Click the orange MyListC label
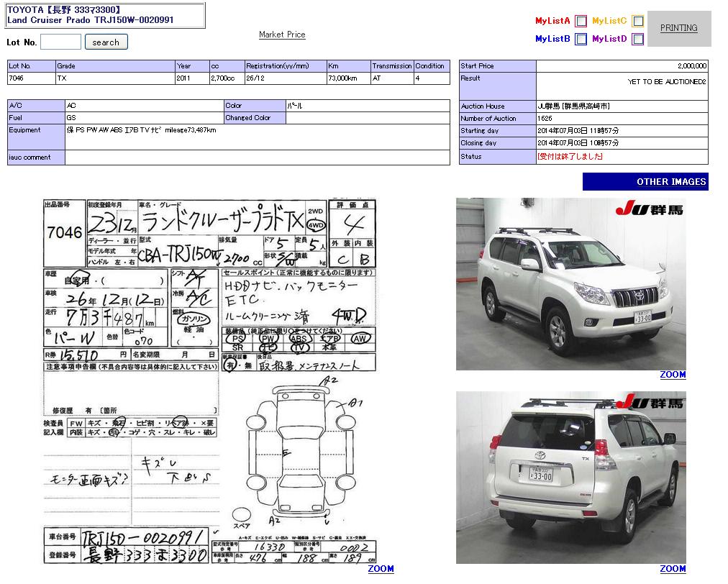The height and width of the screenshot is (584, 728). click(609, 22)
